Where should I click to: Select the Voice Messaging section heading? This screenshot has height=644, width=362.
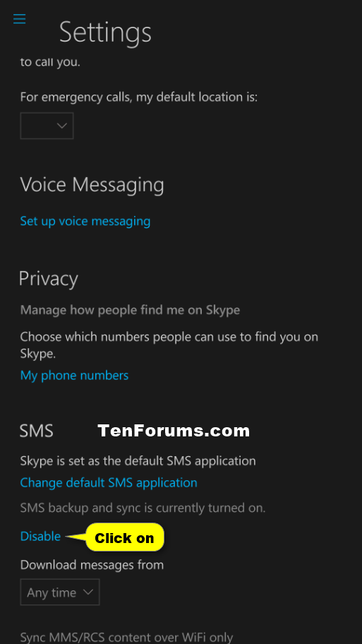92,185
